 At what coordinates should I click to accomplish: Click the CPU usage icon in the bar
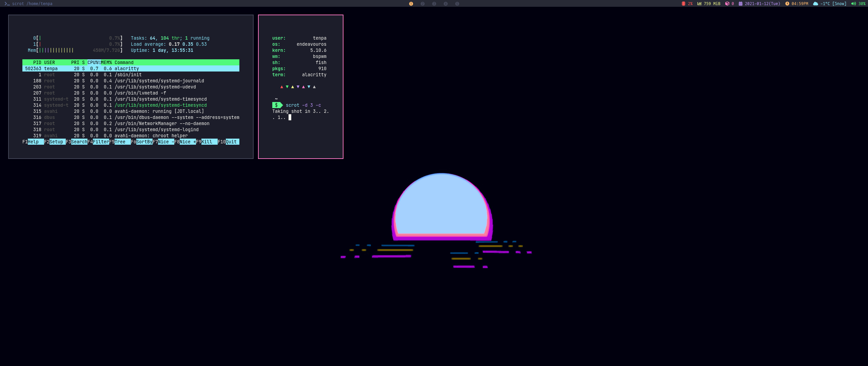tap(683, 4)
